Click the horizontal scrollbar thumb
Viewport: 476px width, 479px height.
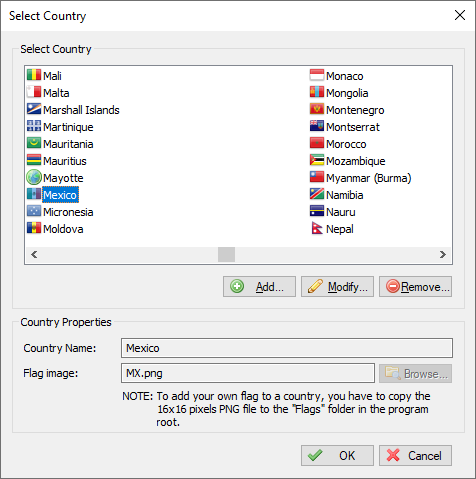click(x=226, y=255)
